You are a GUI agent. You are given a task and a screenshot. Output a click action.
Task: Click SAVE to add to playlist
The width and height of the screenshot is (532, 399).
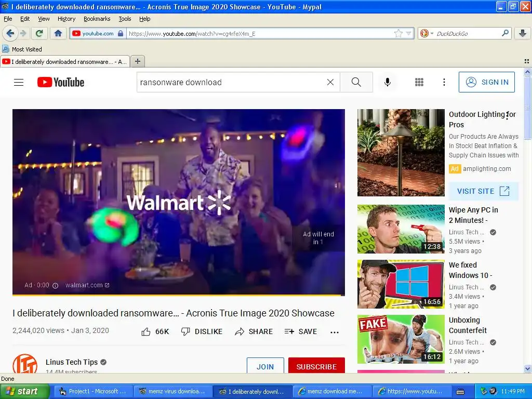[301, 331]
